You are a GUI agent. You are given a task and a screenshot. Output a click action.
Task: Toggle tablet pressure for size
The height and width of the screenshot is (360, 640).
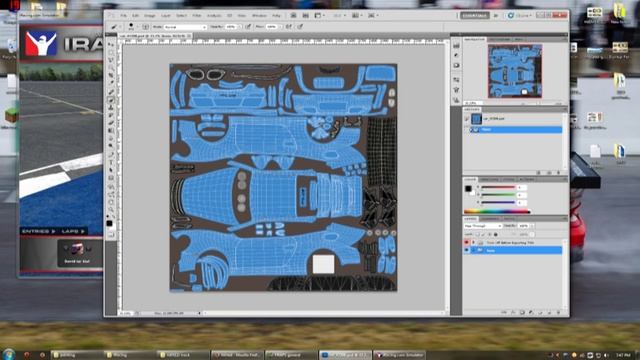tap(300, 27)
